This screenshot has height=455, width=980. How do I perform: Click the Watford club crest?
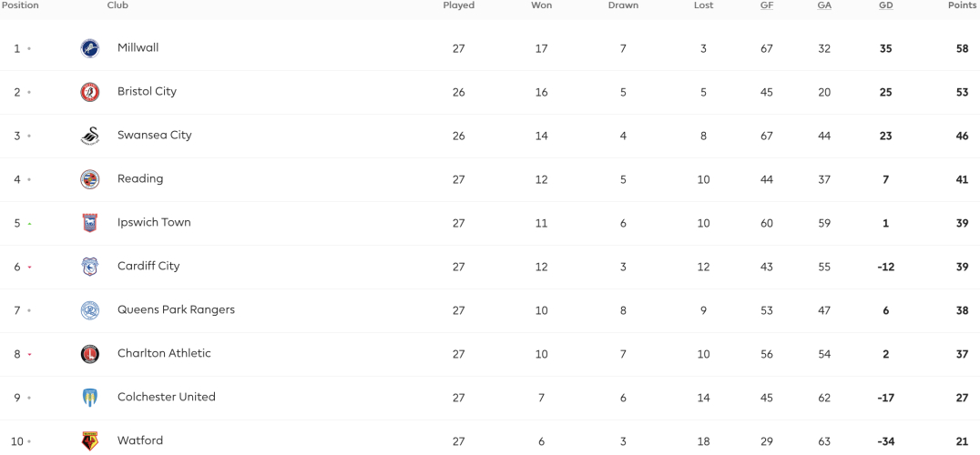[90, 441]
